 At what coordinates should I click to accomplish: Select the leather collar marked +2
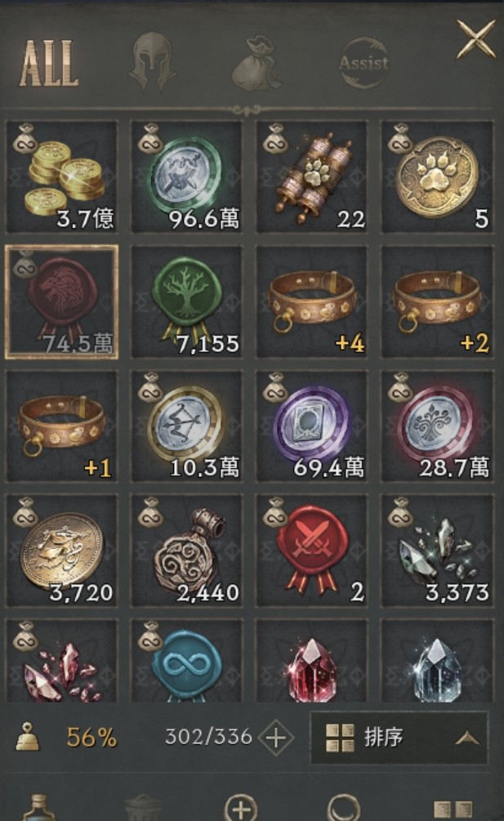[x=438, y=302]
